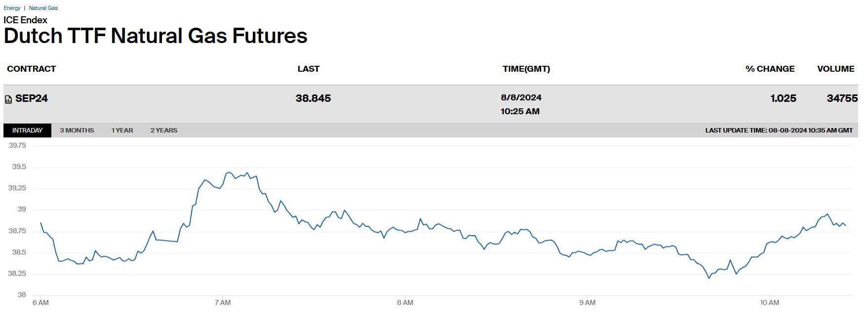Click the SEP24 contract name

[32, 98]
